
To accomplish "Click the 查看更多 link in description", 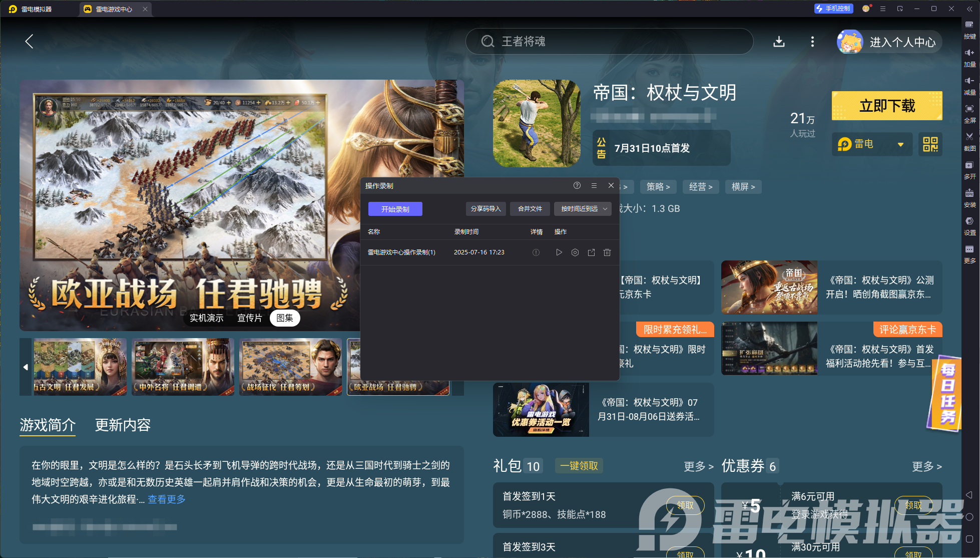I will pyautogui.click(x=166, y=499).
